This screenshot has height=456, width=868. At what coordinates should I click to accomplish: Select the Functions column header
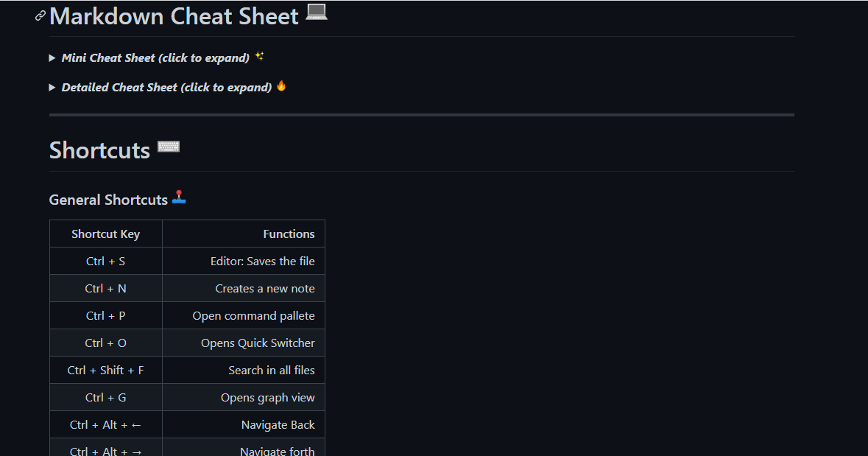click(x=289, y=234)
